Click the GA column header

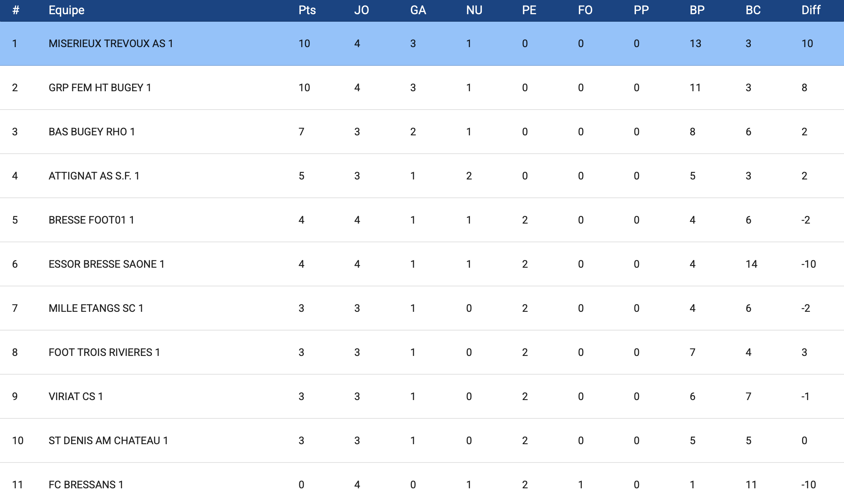pos(418,10)
